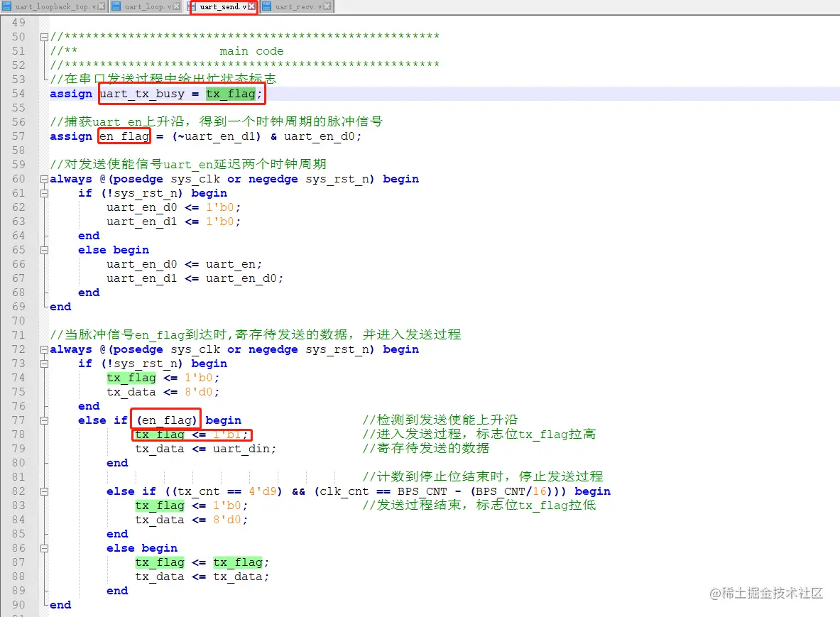Click line number 70 in the margin
The height and width of the screenshot is (617, 840).
point(18,321)
